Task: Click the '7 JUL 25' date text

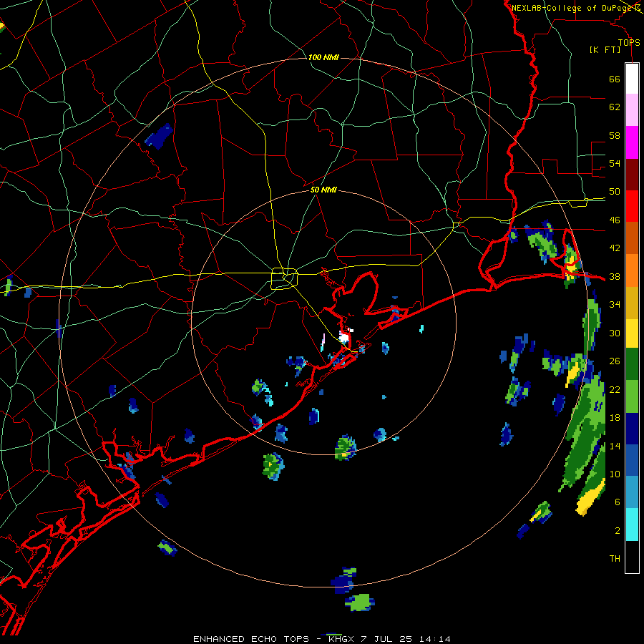Action: tap(386, 639)
